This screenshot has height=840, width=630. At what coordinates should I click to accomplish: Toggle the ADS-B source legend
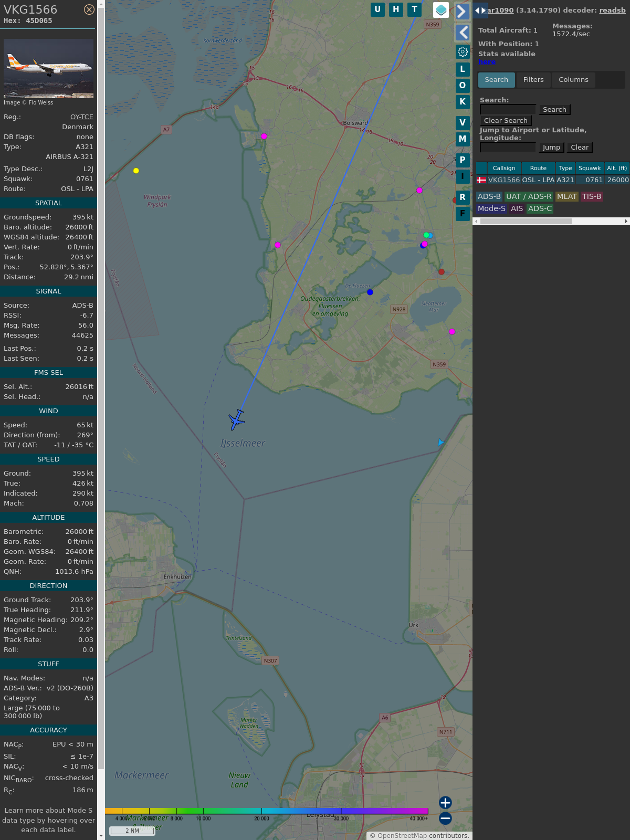pyautogui.click(x=489, y=196)
